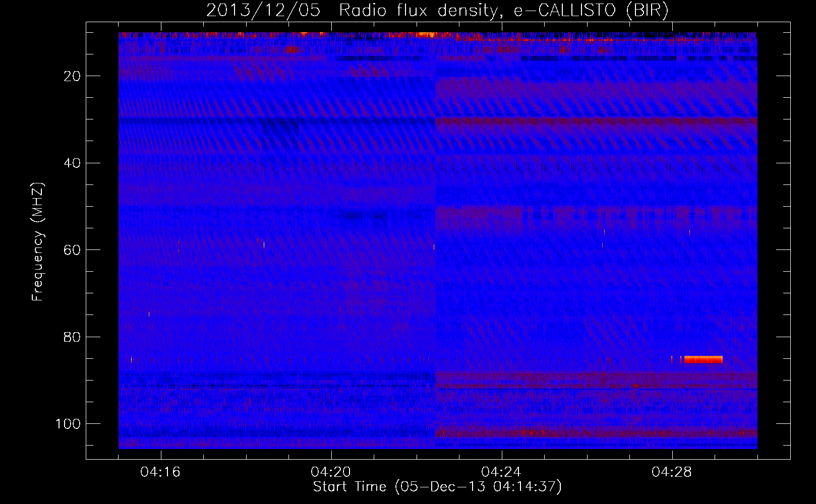Click the bright orange burst near 85 MHz

click(x=703, y=359)
